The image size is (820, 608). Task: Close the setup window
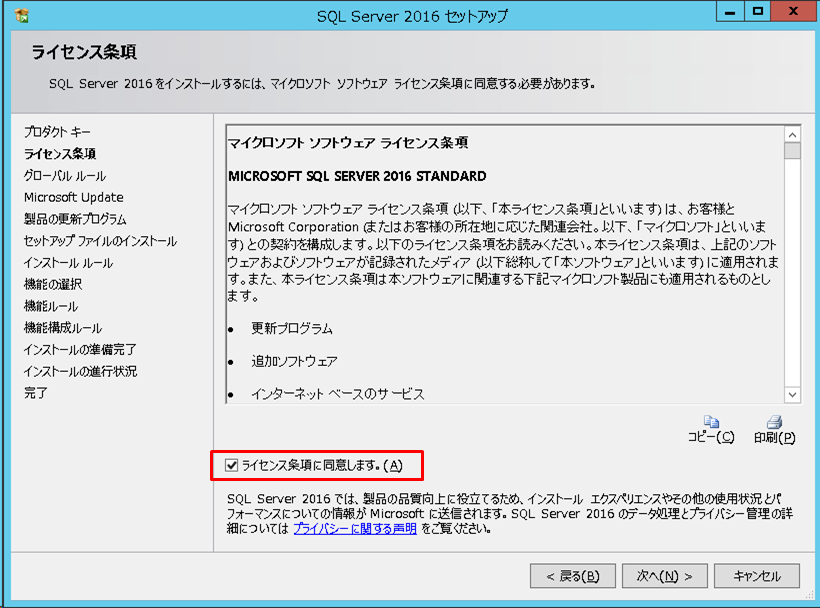pos(793,11)
